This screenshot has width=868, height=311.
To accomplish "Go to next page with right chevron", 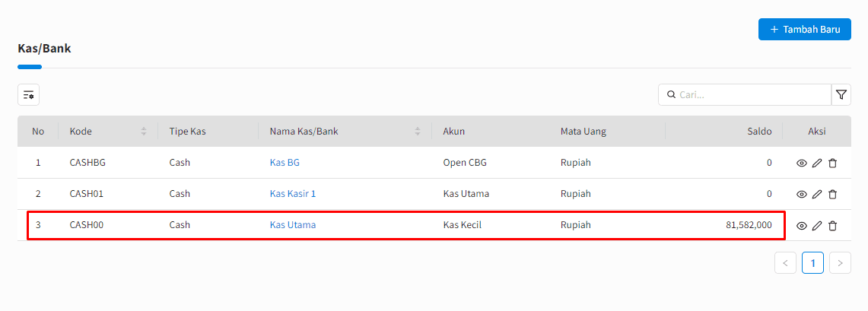I will tap(840, 263).
